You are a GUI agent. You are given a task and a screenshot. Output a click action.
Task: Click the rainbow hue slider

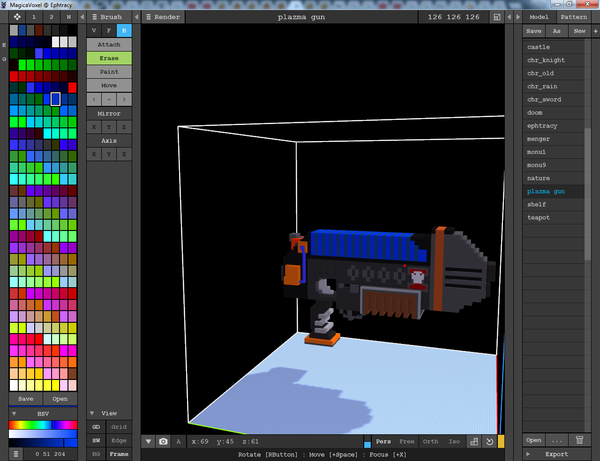point(42,426)
